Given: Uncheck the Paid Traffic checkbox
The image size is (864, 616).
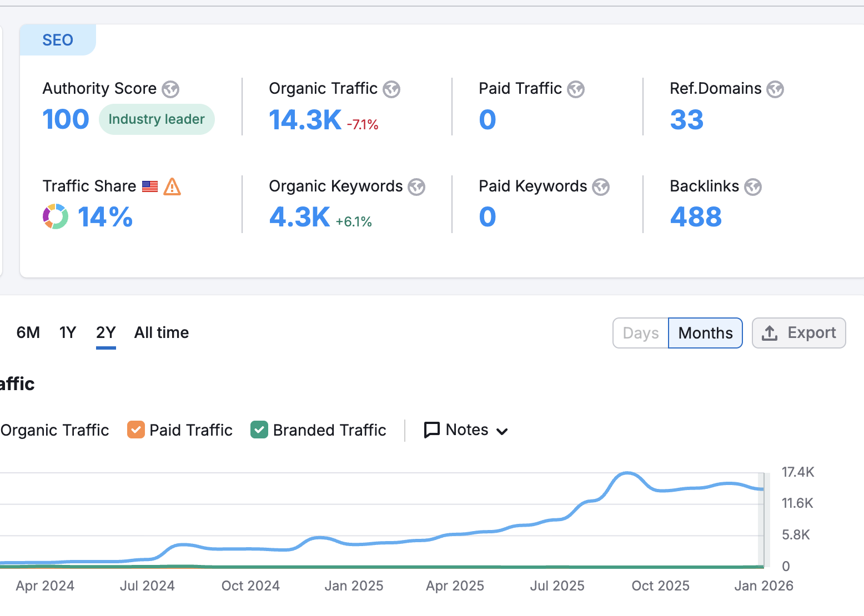Looking at the screenshot, I should (135, 430).
